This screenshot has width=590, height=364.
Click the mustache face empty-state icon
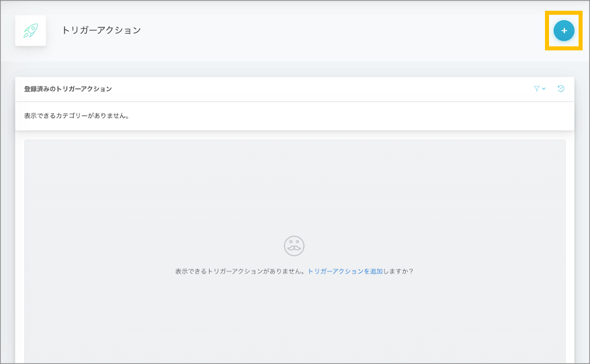pos(294,246)
